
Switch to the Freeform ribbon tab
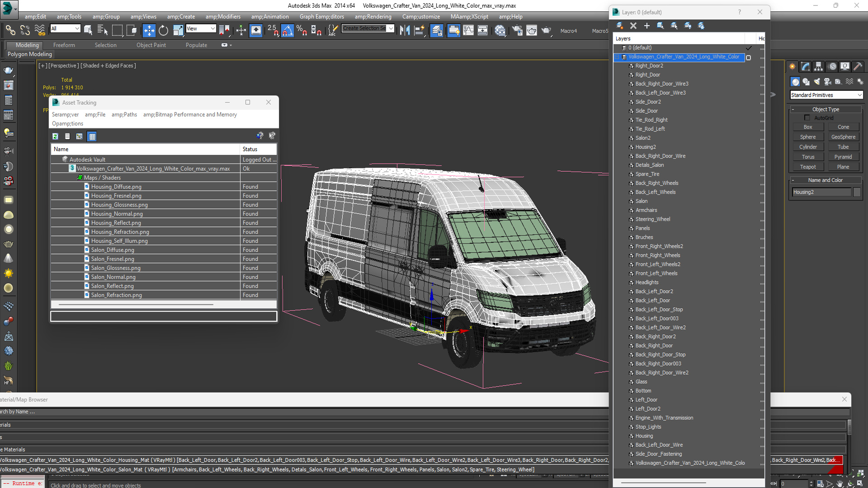tap(64, 45)
